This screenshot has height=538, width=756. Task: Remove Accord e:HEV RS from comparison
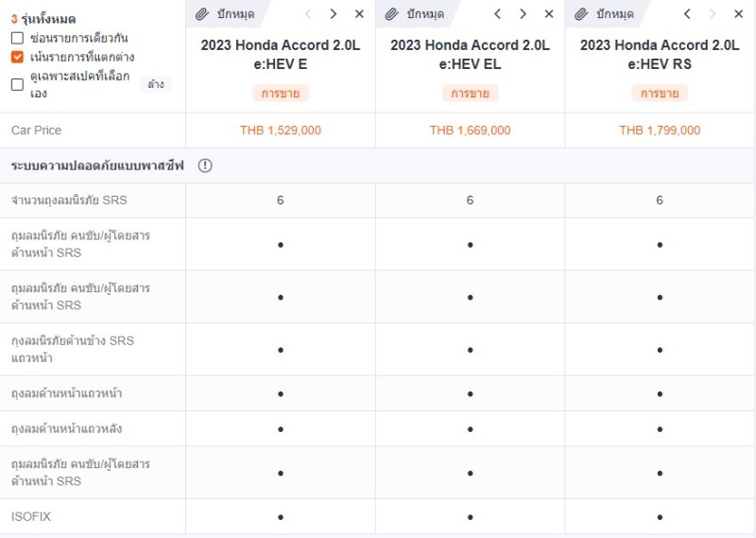pyautogui.click(x=738, y=14)
